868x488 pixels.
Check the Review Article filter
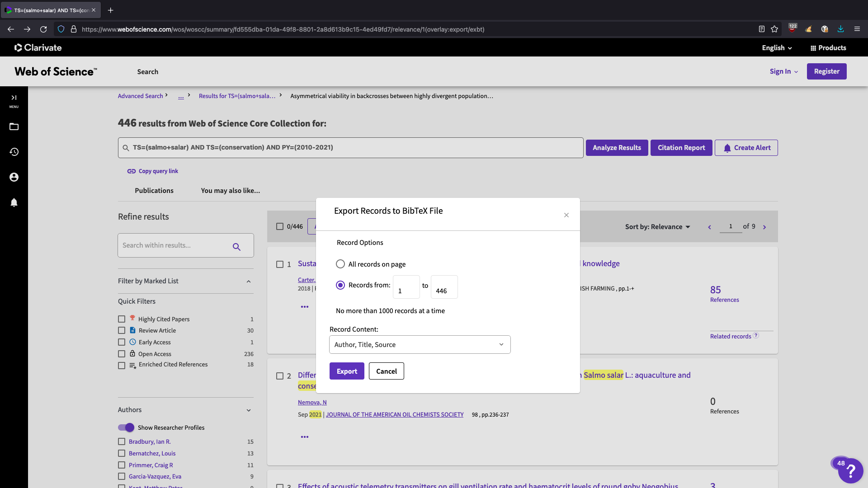tap(122, 331)
